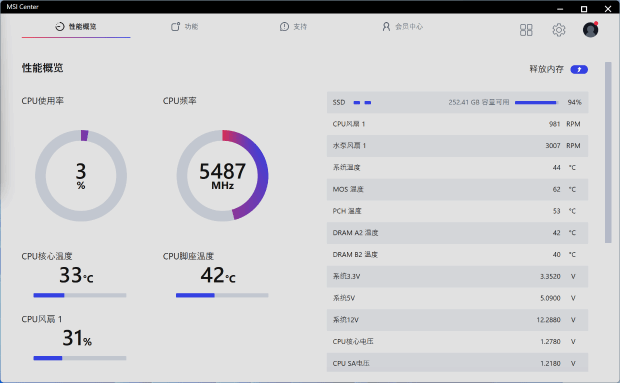620x383 pixels.
Task: Switch to the 功能 tab
Action: point(185,26)
